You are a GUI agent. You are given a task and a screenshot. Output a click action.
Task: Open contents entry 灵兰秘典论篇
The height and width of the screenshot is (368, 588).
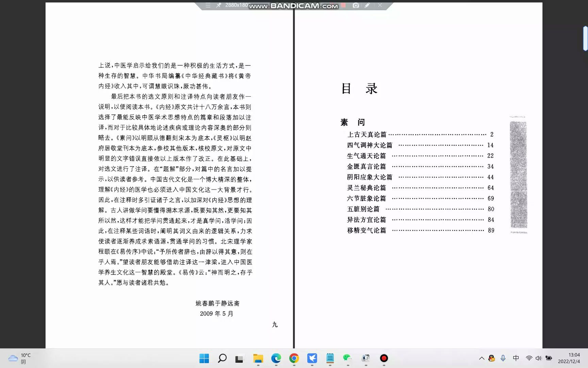(420, 188)
